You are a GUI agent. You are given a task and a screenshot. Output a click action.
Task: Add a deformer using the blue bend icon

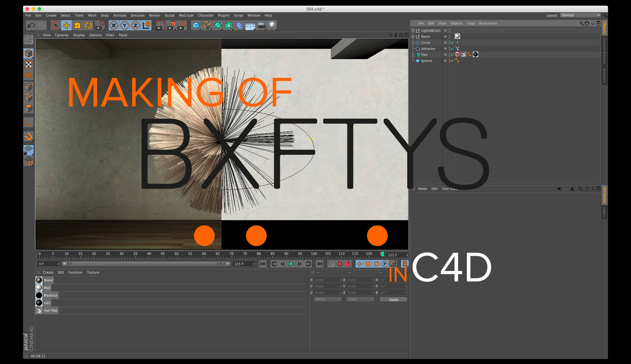[x=240, y=25]
